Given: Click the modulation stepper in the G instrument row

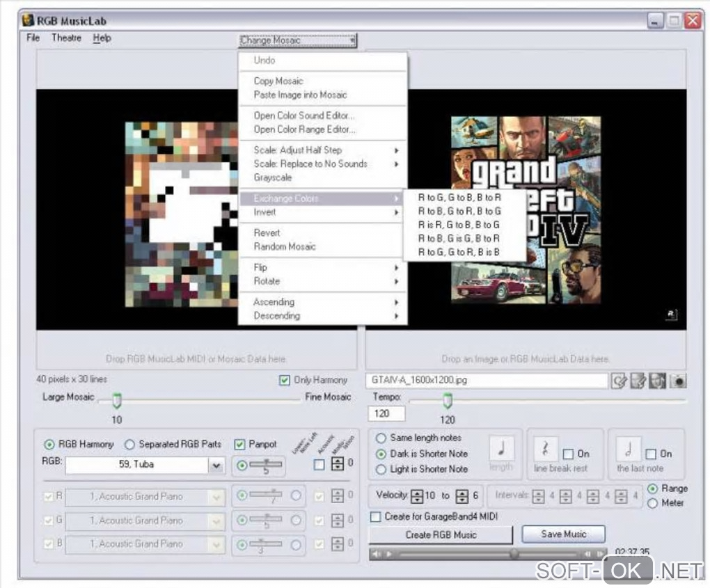Looking at the screenshot, I should coord(338,520).
